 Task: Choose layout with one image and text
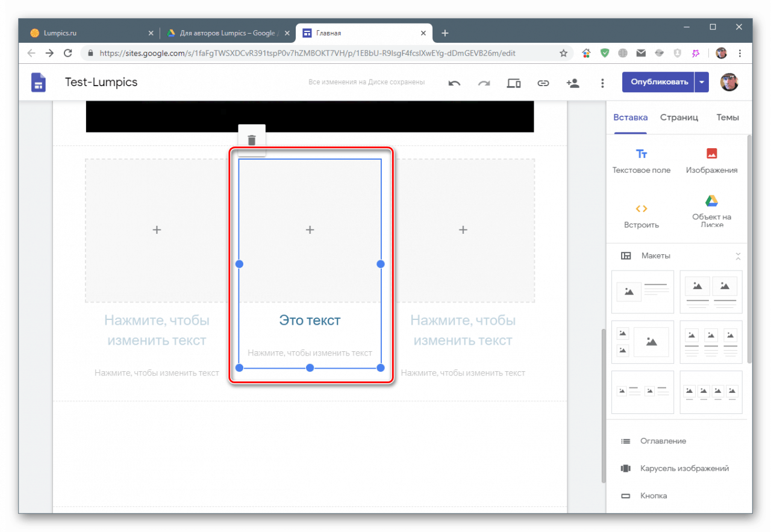[x=643, y=292]
